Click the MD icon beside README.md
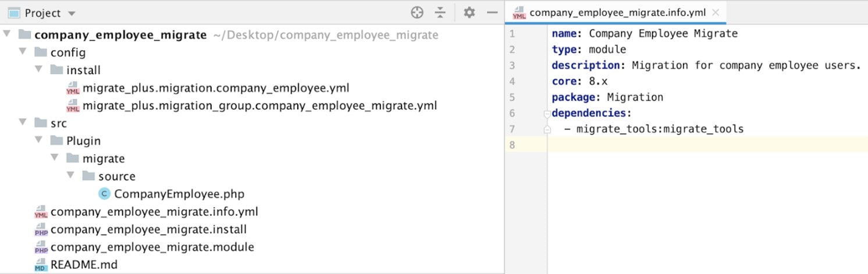This screenshot has width=868, height=274. (41, 265)
